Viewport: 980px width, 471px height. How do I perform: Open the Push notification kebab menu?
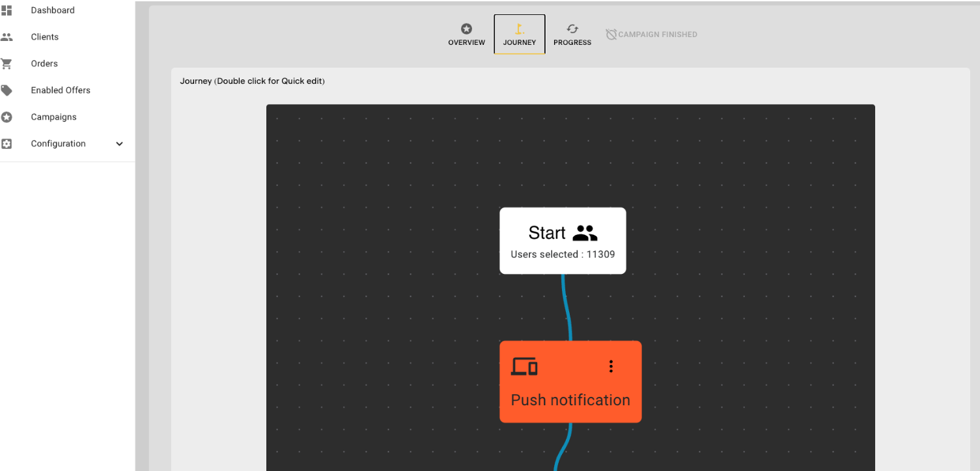[x=611, y=366]
